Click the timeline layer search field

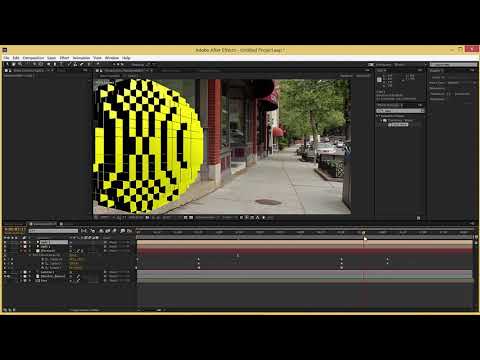pyautogui.click(x=53, y=231)
